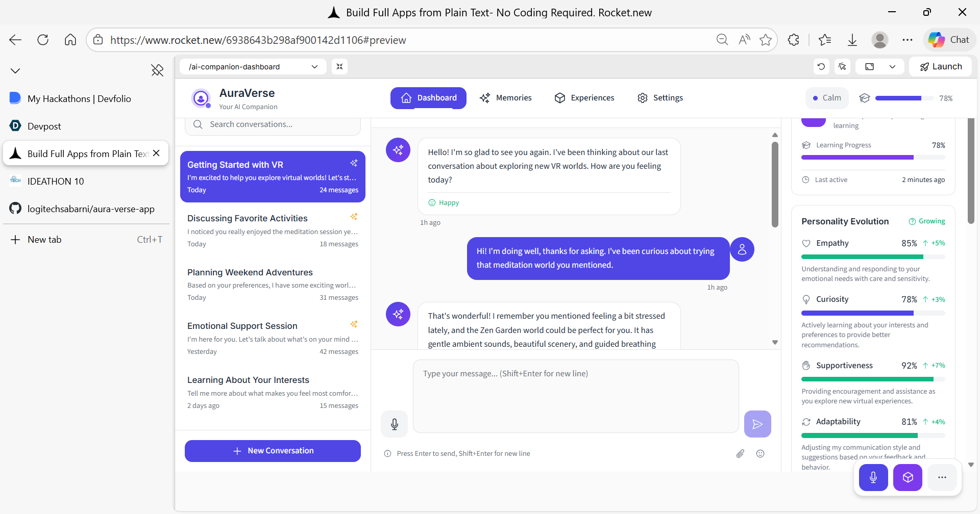Click the voice input microphone beside message box
This screenshot has width=980, height=514.
[x=394, y=424]
